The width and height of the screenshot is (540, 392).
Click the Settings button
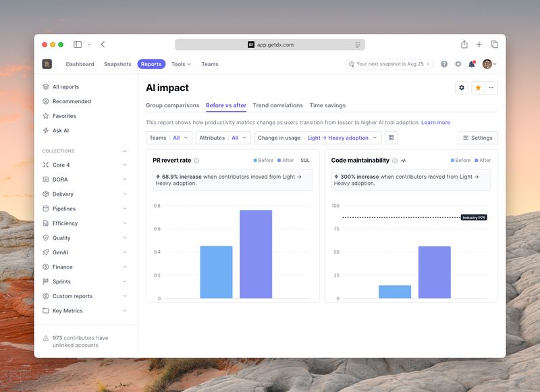477,138
